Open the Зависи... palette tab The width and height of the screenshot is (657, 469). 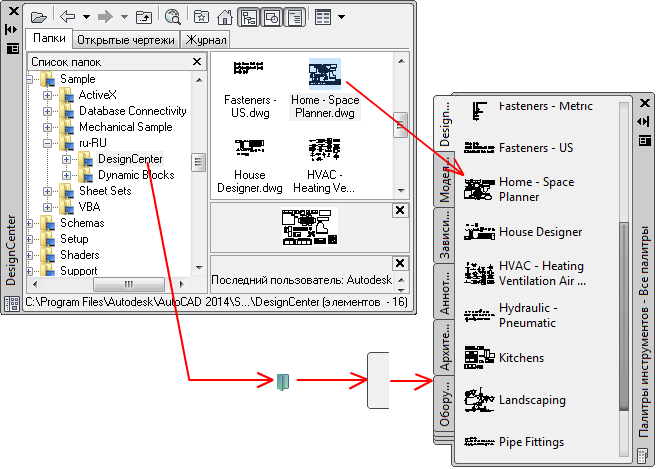(x=444, y=236)
